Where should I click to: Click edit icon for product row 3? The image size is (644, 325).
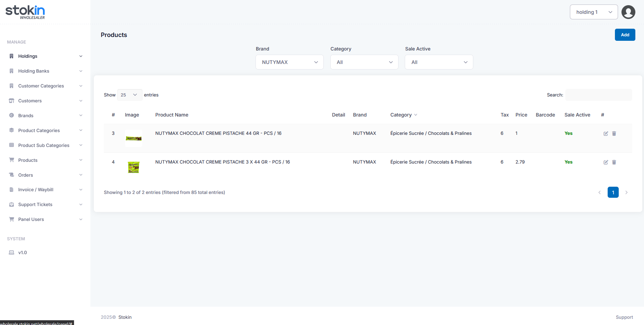point(606,133)
